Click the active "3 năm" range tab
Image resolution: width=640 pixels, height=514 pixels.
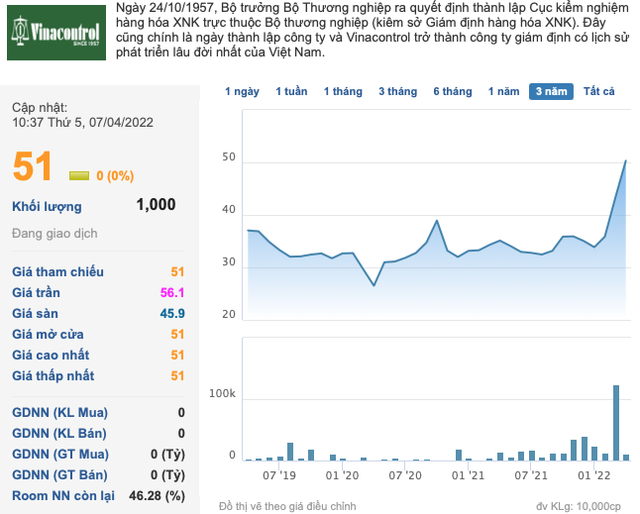point(551,92)
